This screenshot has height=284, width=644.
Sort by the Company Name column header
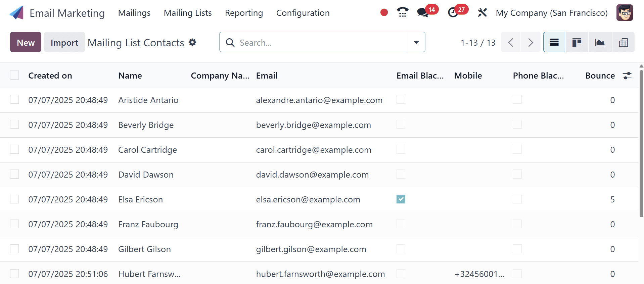click(x=220, y=76)
